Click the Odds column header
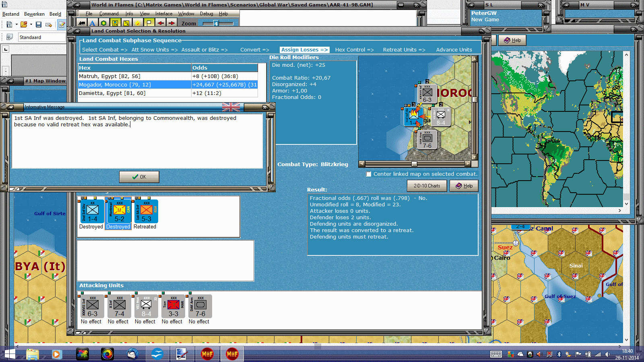This screenshot has height=362, width=644. [x=225, y=68]
